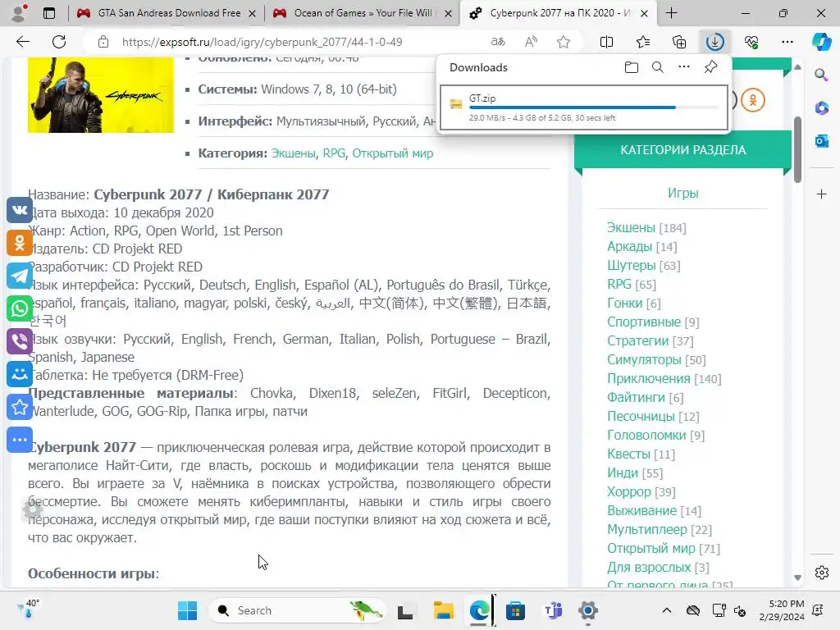Add this page to favorites star
This screenshot has width=840, height=630.
coord(563,42)
